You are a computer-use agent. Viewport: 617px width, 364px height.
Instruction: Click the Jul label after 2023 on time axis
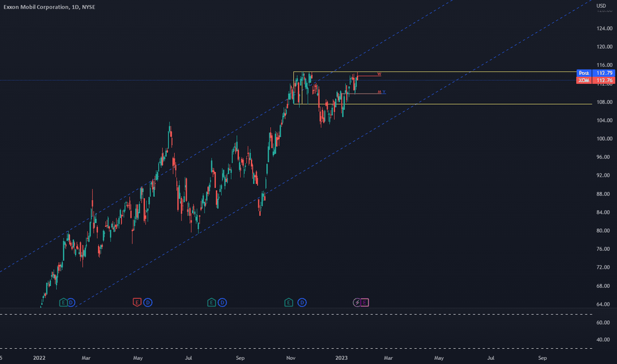click(x=491, y=357)
